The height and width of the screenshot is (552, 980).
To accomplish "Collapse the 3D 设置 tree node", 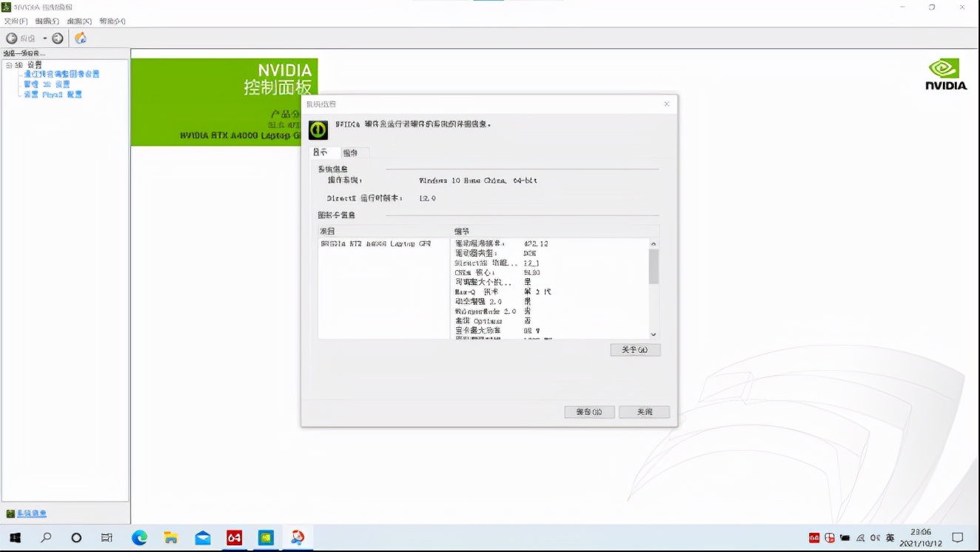I will (x=9, y=65).
